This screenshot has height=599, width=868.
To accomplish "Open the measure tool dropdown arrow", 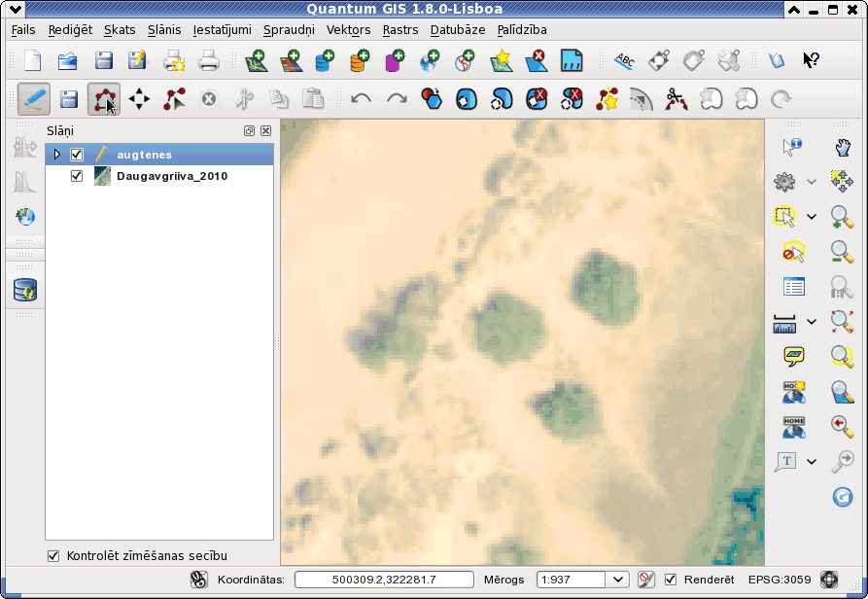I will (x=812, y=322).
